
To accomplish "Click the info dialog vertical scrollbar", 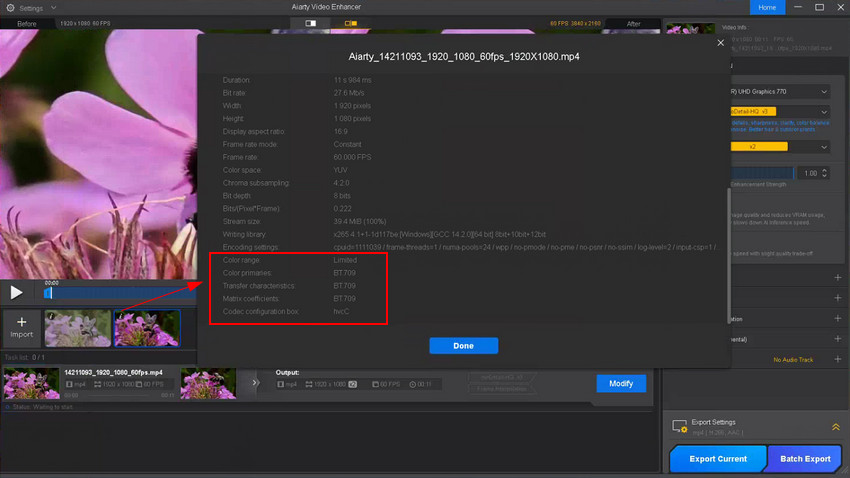I will click(x=729, y=256).
